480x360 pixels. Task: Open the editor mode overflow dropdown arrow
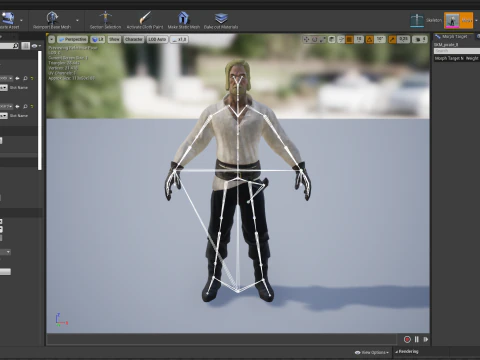(x=477, y=21)
